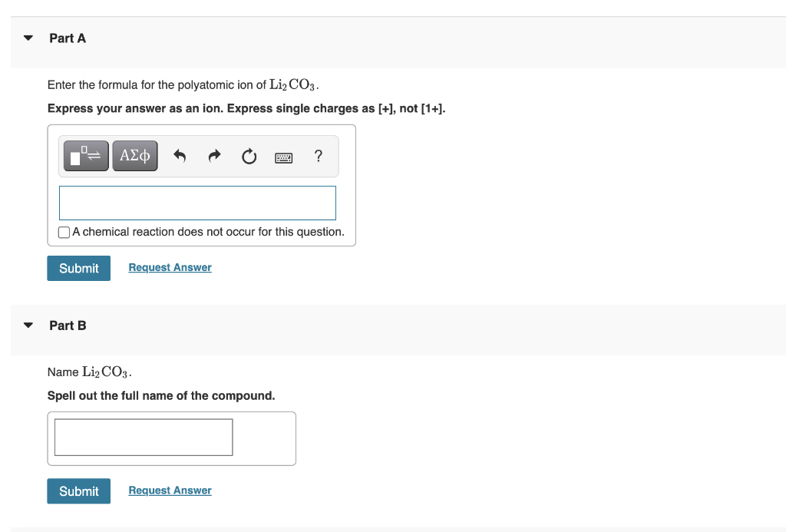Viewport: 786px width, 532px height.
Task: Open Request Answer for Part B
Action: point(170,490)
